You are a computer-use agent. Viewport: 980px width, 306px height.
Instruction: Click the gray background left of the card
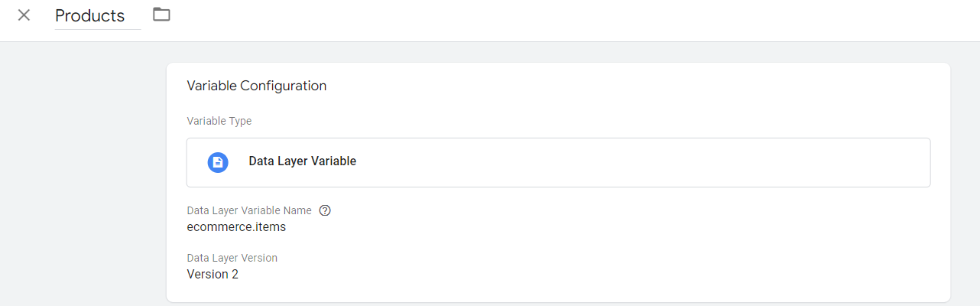pos(83,176)
